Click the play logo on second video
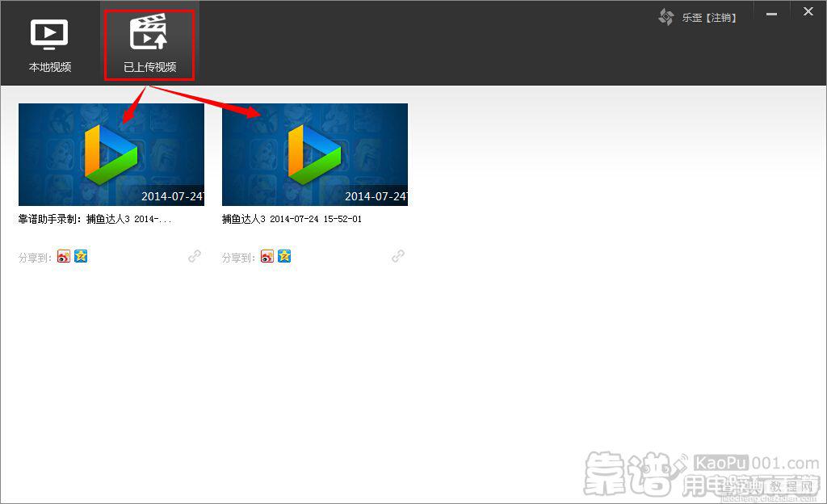The image size is (827, 504). (x=315, y=154)
